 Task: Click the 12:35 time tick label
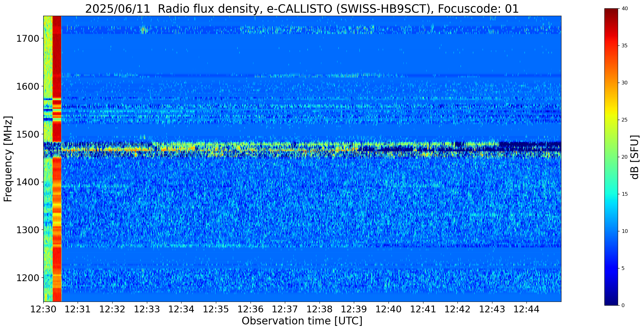[216, 309]
